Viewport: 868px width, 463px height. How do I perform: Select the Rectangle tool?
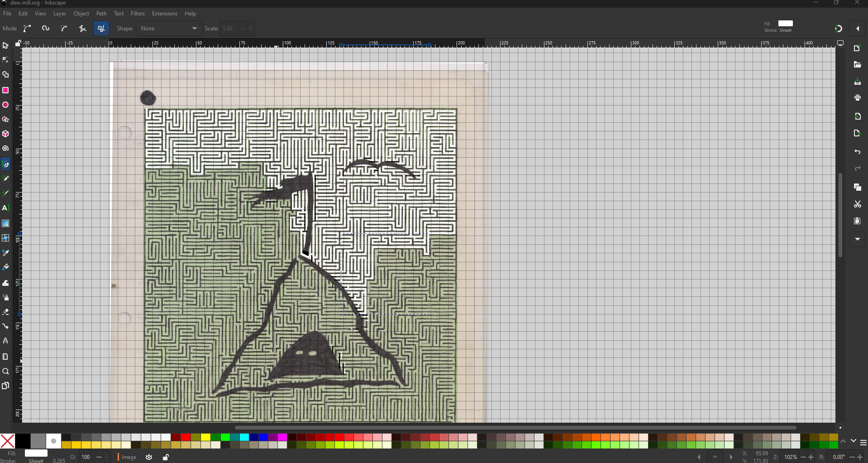(5, 90)
